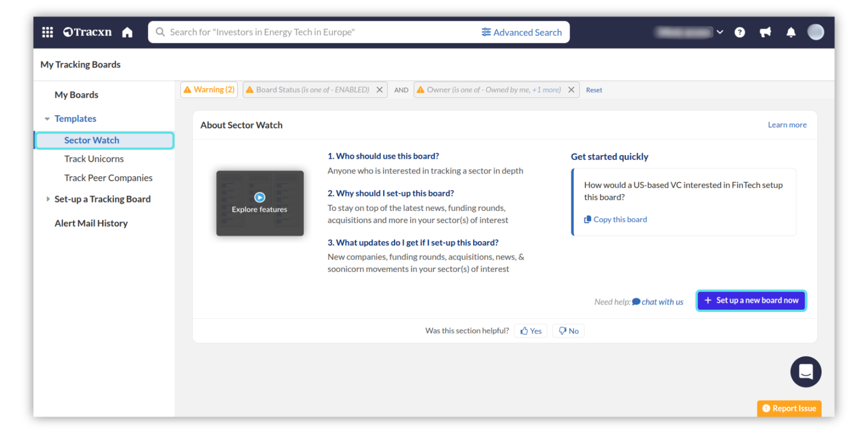This screenshot has width=868, height=434.
Task: Go to home via house icon
Action: pyautogui.click(x=127, y=32)
